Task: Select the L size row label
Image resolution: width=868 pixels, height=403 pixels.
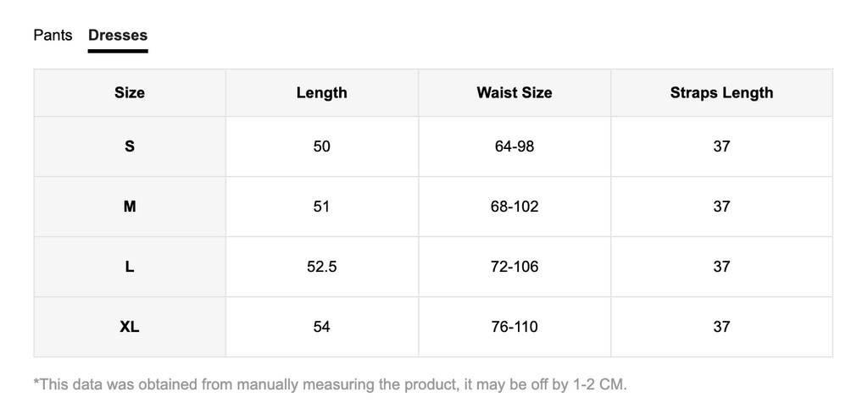Action: (x=130, y=267)
